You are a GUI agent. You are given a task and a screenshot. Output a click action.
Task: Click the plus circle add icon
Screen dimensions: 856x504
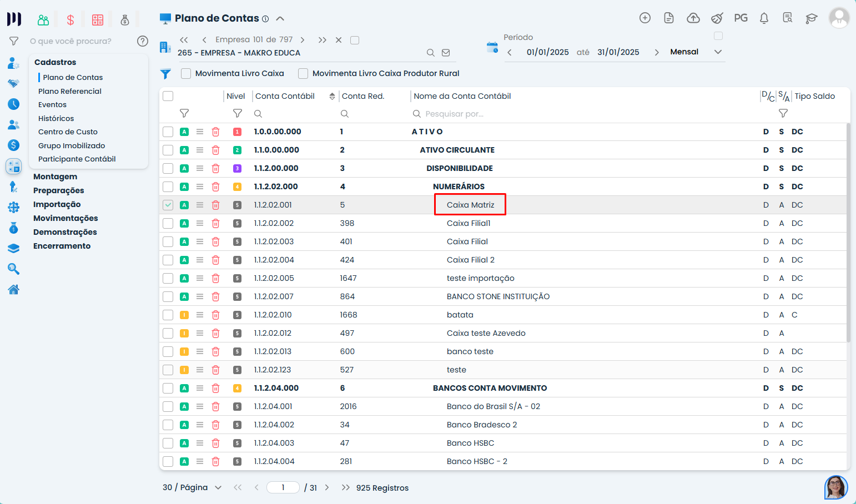coord(644,18)
